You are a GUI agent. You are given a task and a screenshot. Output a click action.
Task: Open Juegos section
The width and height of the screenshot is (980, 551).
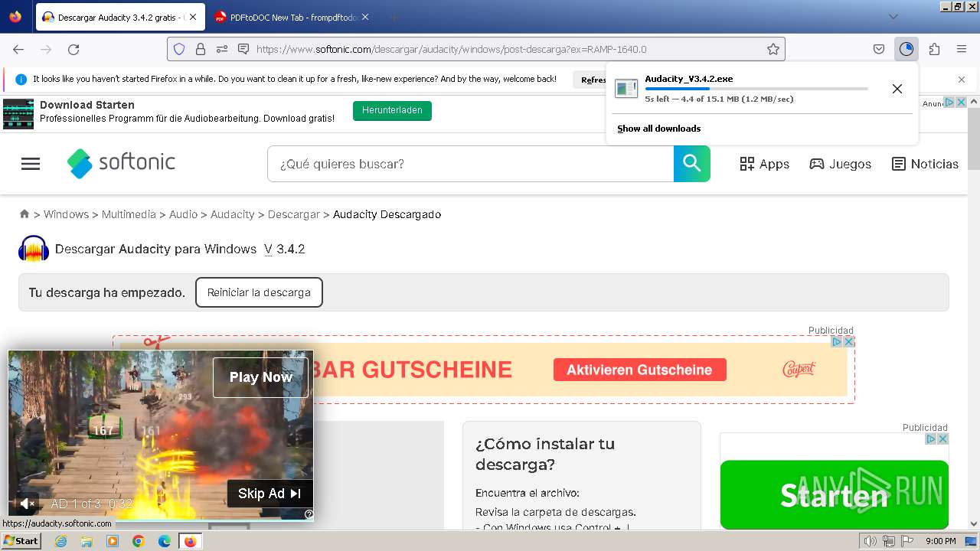(840, 164)
